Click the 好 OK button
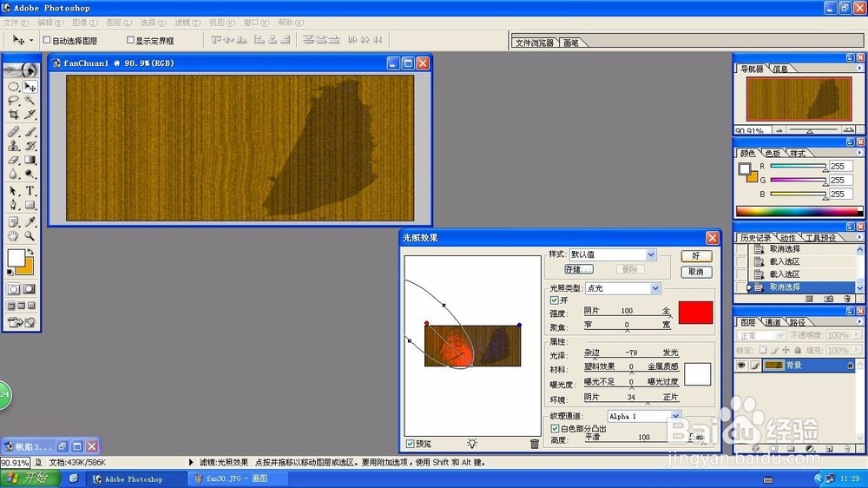This screenshot has height=488, width=868. coord(696,256)
